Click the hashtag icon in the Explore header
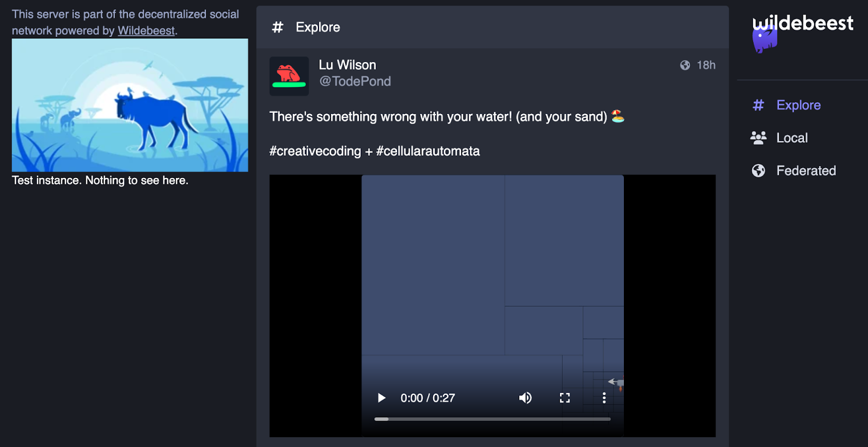 (278, 27)
